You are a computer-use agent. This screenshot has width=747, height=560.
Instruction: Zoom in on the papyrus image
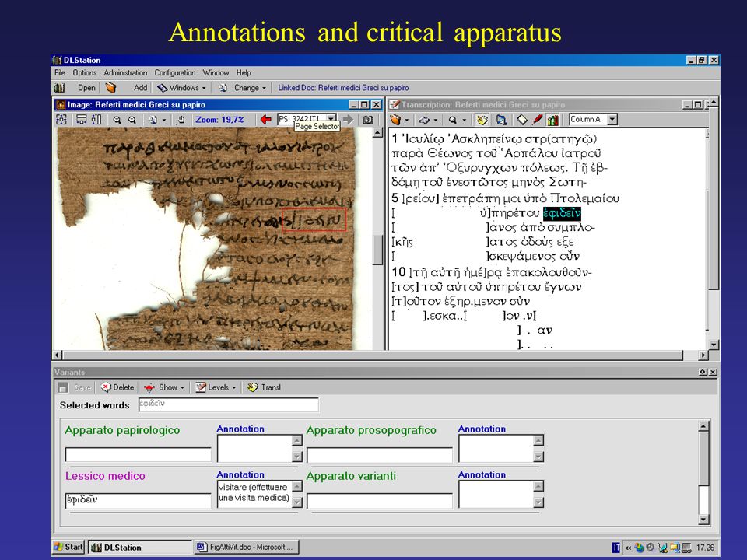[117, 120]
